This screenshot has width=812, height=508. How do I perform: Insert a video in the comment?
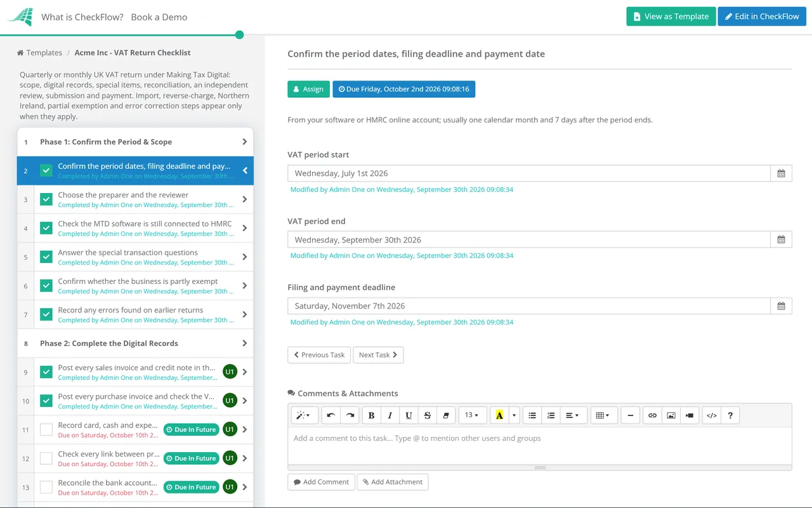pyautogui.click(x=690, y=415)
